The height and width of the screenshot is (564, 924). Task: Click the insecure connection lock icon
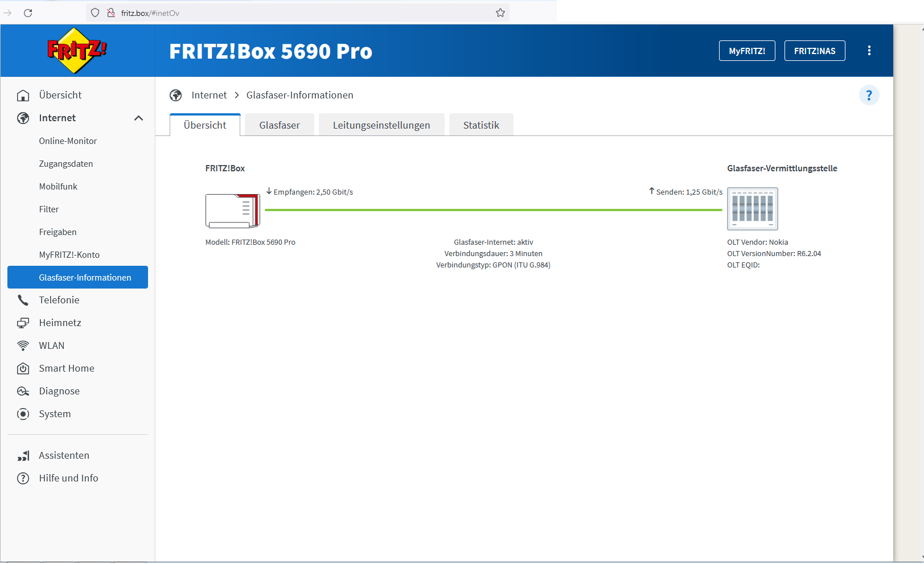point(111,13)
